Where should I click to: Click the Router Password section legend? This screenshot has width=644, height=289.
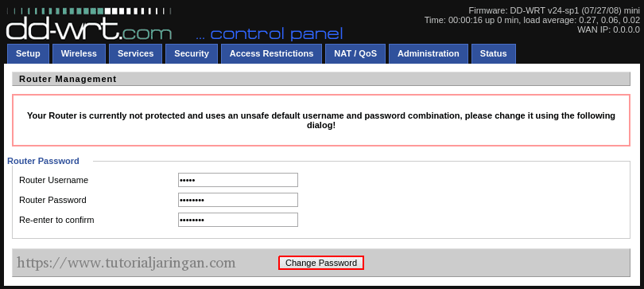43,161
